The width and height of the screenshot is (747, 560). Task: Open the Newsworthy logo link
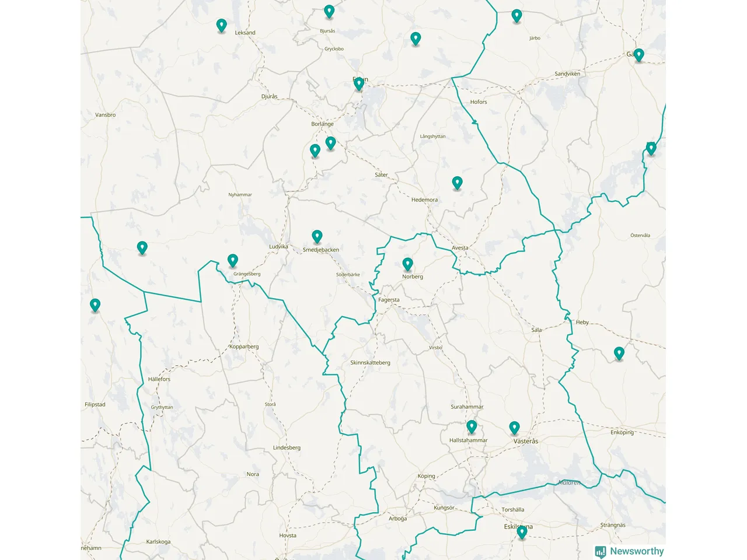pos(629,551)
